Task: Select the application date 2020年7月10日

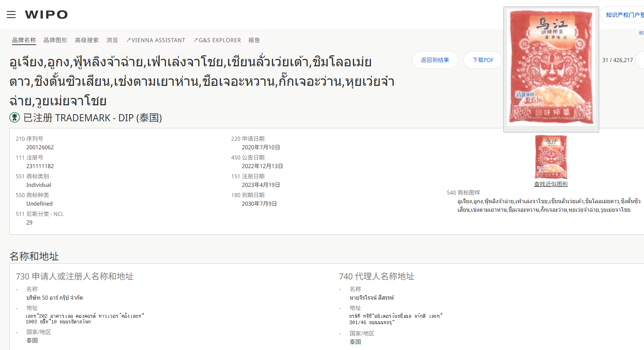Action: coord(261,147)
